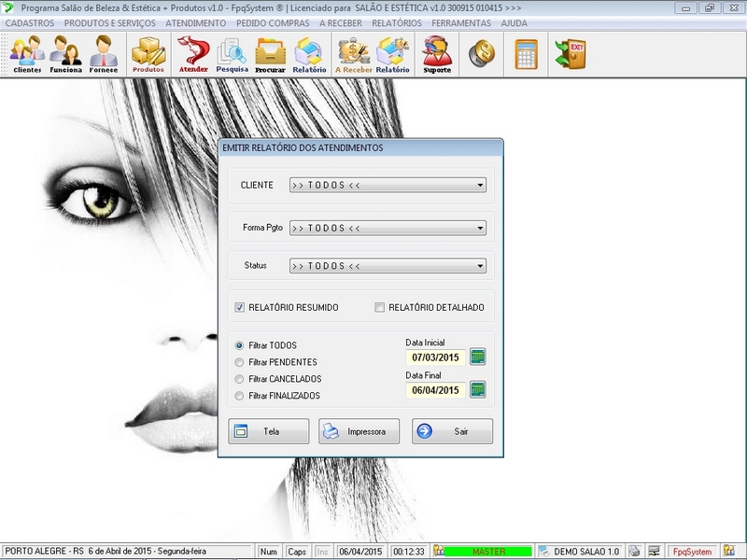The height and width of the screenshot is (560, 747).
Task: Open the Clientes toolbar icon
Action: click(27, 54)
